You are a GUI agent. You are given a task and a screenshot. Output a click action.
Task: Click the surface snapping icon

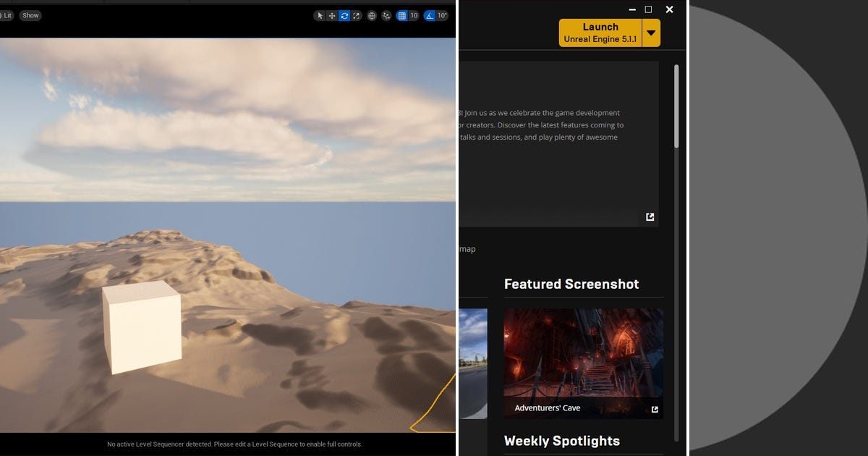(387, 15)
